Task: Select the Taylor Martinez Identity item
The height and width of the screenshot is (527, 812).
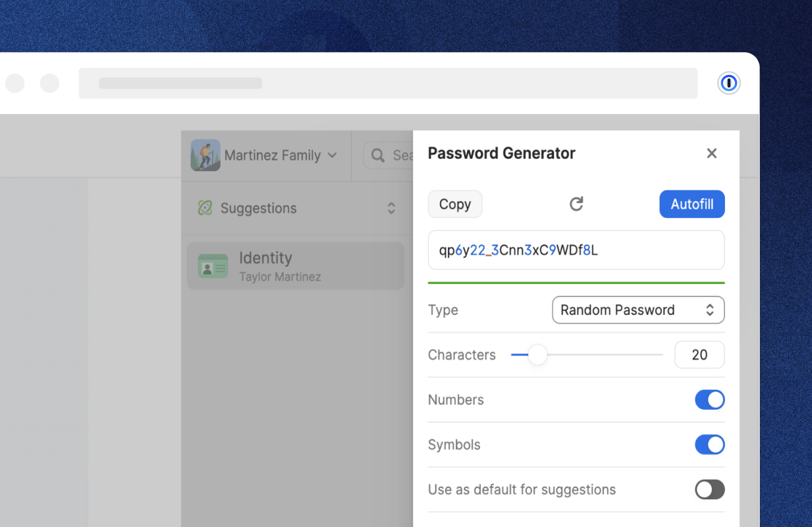Action: tap(296, 266)
